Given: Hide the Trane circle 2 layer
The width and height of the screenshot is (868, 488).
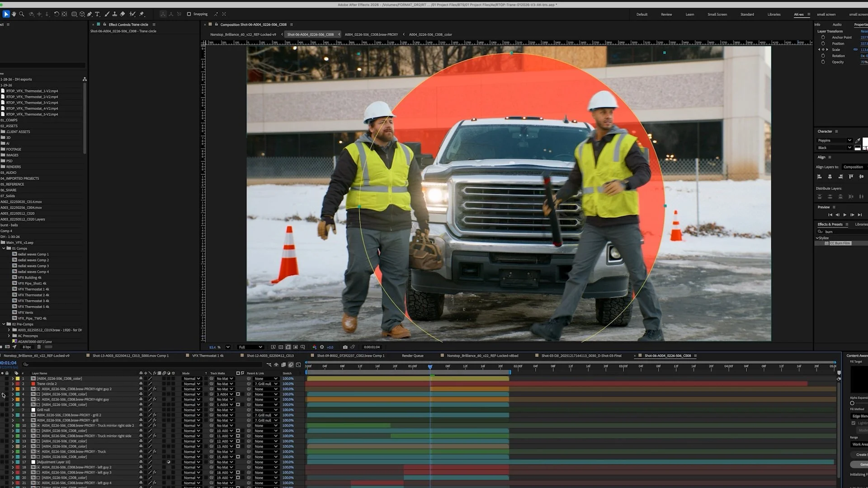Looking at the screenshot, I should pyautogui.click(x=2, y=384).
